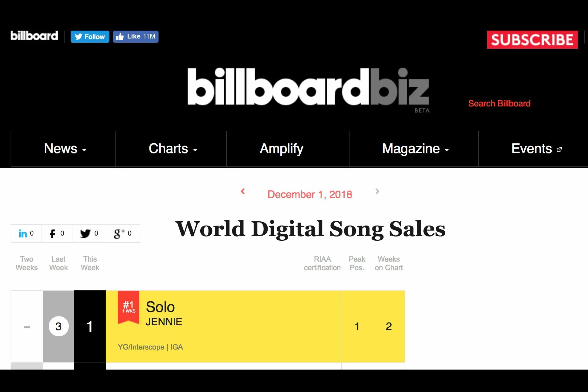Click the red SUBSCRIBE button
Screen dimensions: 588x392
point(532,40)
